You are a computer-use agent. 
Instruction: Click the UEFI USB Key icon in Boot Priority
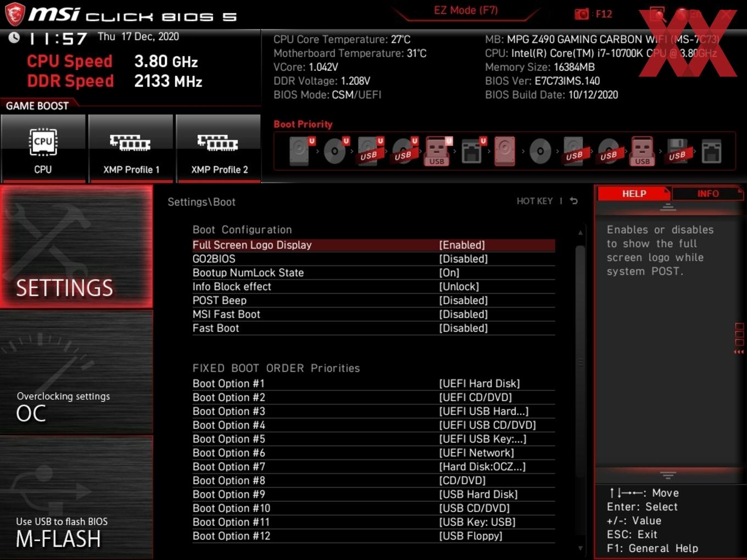438,151
